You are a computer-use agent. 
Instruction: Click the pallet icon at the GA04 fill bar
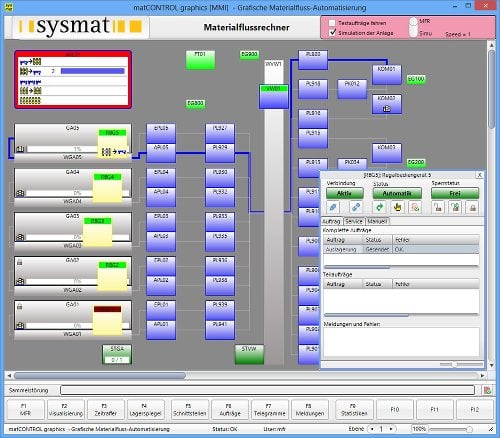click(x=20, y=193)
